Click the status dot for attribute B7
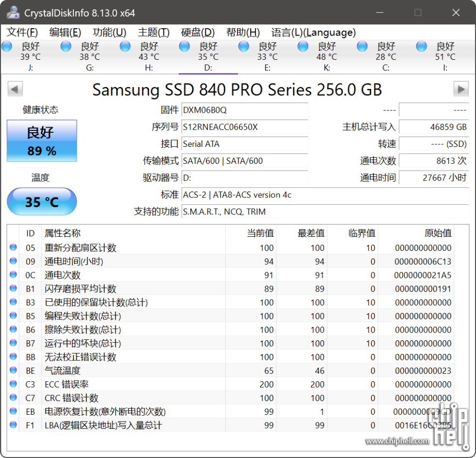Screen dimensions: 476x458 tap(13, 343)
